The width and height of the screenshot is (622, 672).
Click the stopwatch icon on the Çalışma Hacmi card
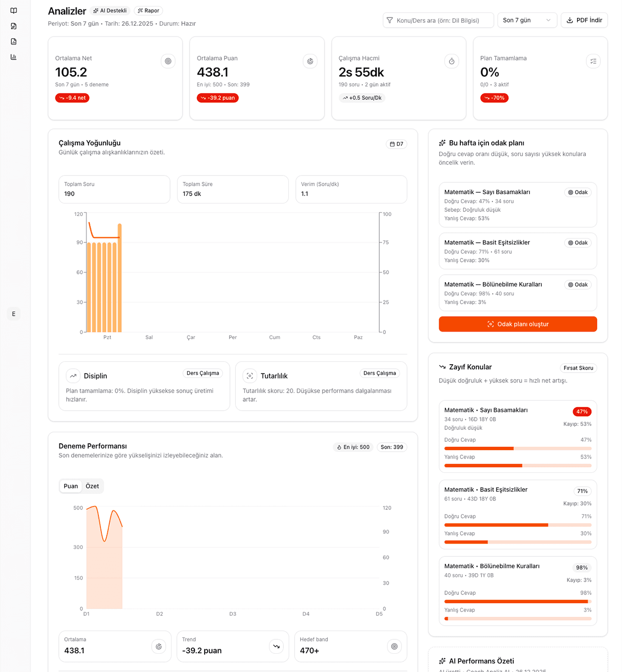click(451, 61)
